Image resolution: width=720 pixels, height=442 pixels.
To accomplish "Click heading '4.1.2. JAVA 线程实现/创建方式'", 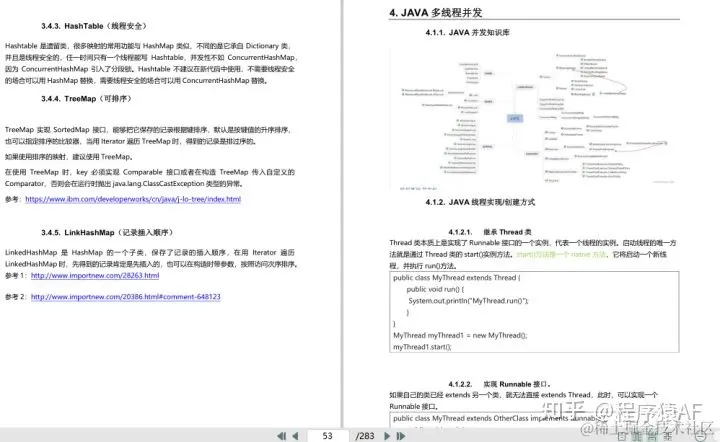I will click(480, 202).
